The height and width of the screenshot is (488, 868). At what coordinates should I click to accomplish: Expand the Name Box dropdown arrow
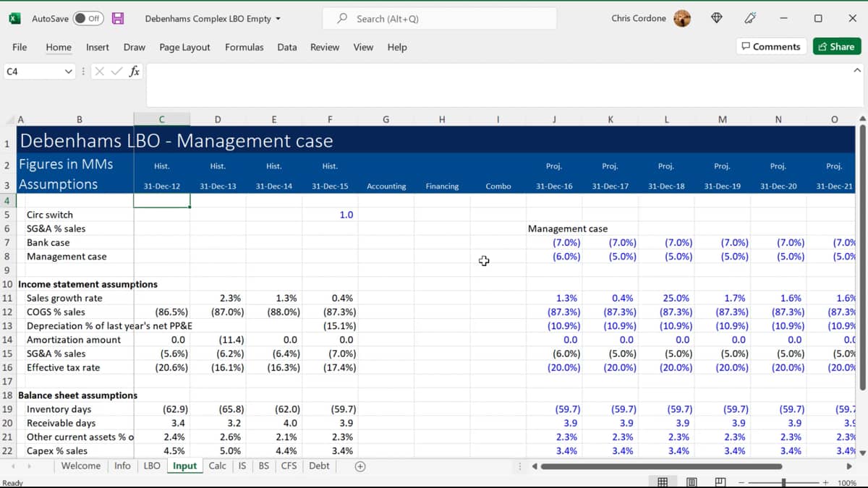coord(69,72)
